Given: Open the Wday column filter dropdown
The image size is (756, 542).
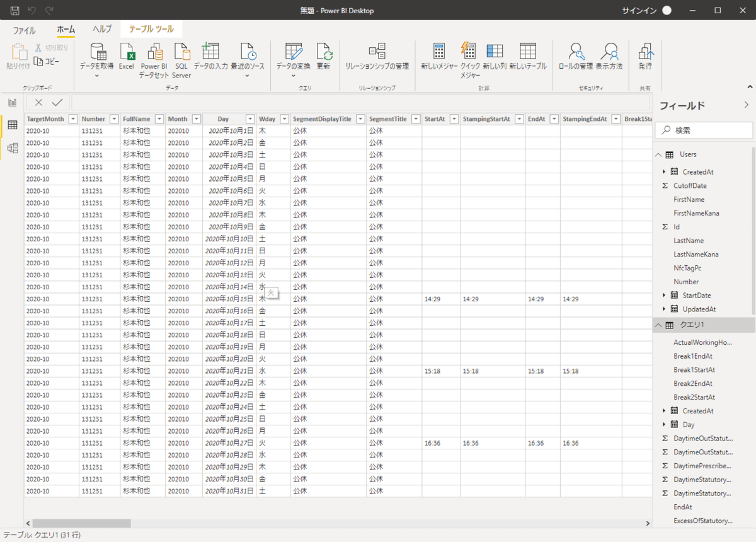Looking at the screenshot, I should point(284,119).
